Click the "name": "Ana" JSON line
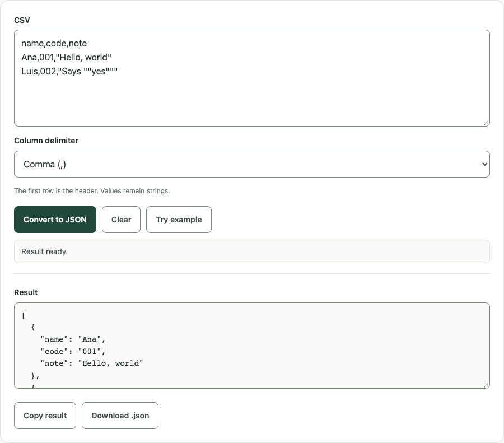The height and width of the screenshot is (443, 504). click(x=73, y=339)
